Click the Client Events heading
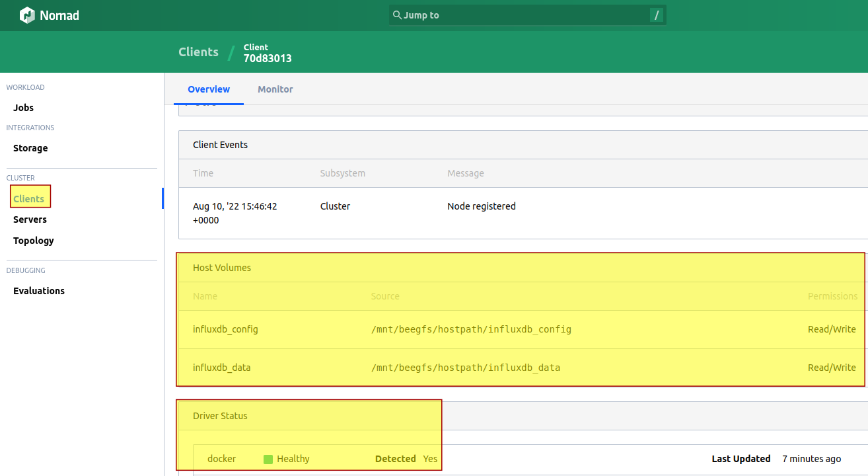Image resolution: width=868 pixels, height=476 pixels. tap(220, 145)
